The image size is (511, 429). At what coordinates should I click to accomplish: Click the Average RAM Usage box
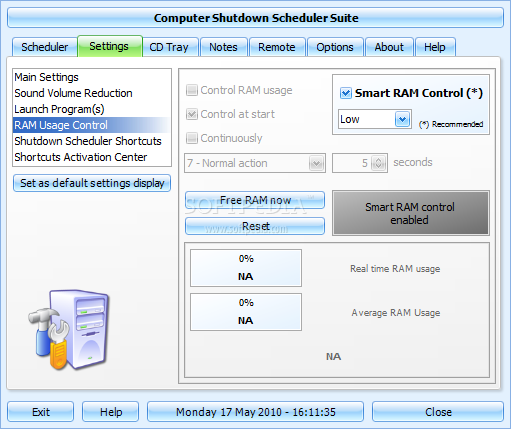tap(246, 312)
